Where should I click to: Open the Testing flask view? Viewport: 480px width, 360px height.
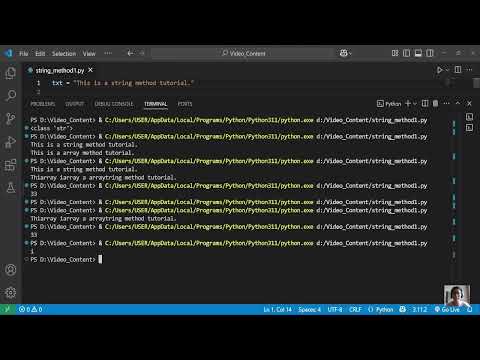point(11,188)
